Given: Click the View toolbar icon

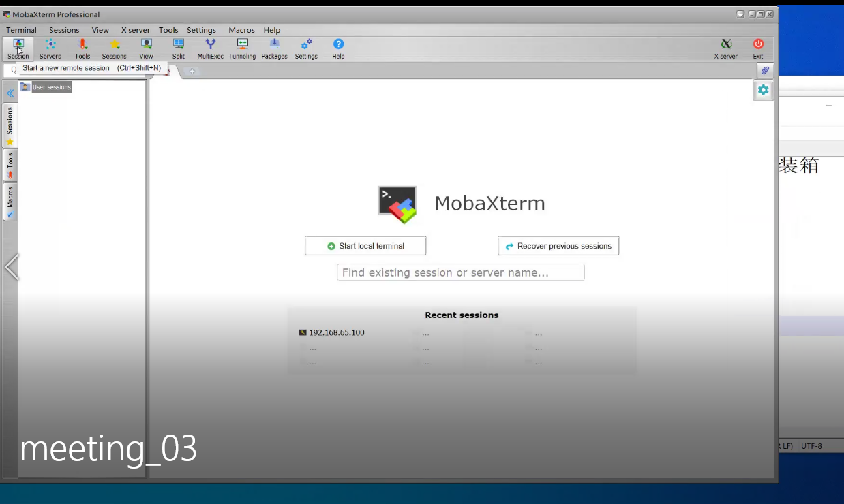Looking at the screenshot, I should 146,48.
